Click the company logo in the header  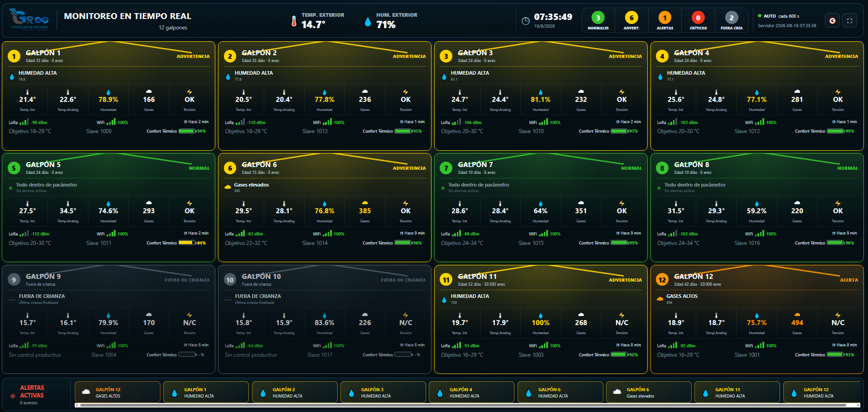tap(29, 19)
